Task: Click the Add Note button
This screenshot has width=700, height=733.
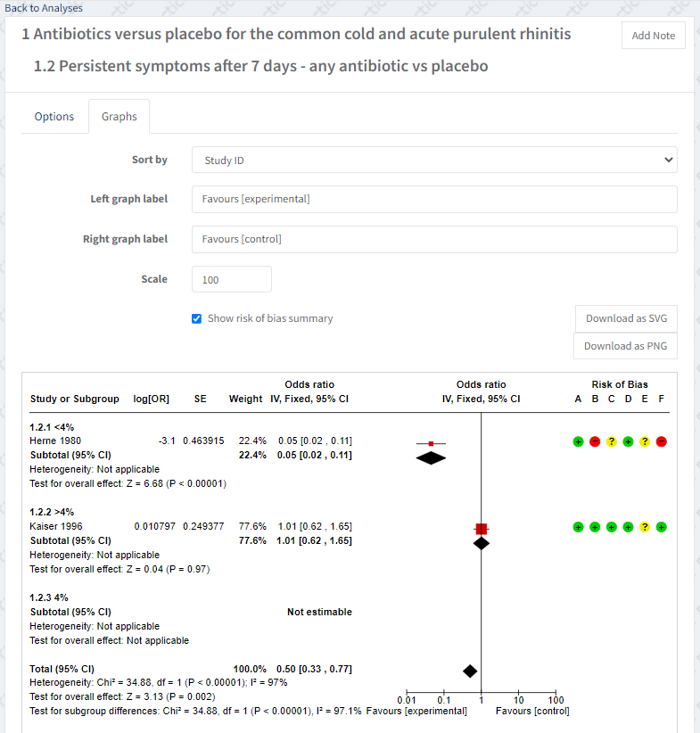Action: [x=653, y=36]
